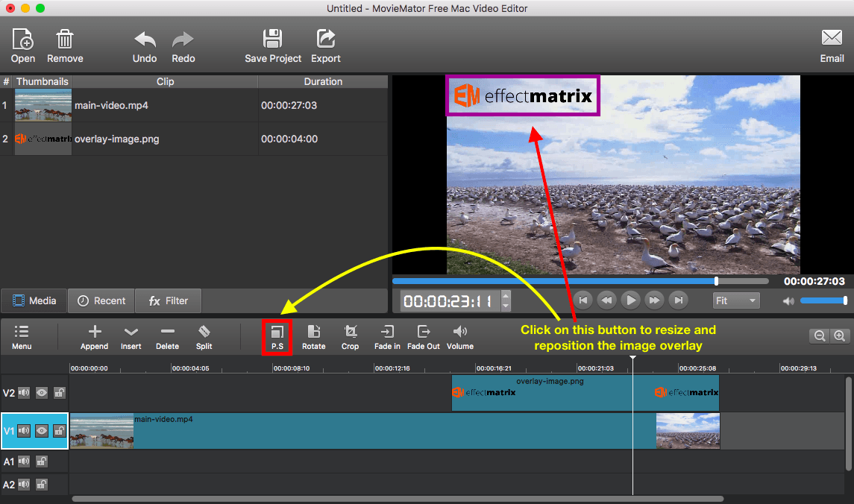Switch to the Recent tab

pyautogui.click(x=101, y=300)
